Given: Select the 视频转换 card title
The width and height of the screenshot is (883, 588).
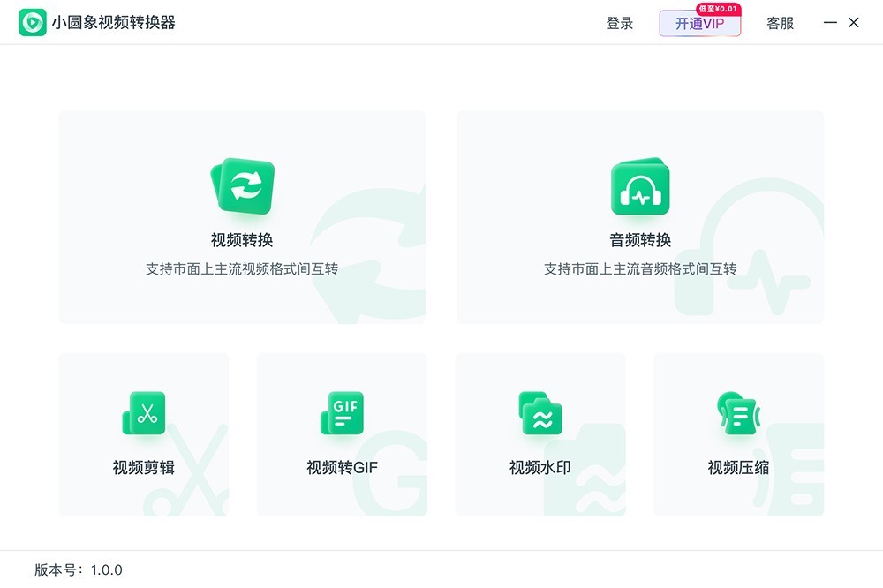Looking at the screenshot, I should [242, 240].
